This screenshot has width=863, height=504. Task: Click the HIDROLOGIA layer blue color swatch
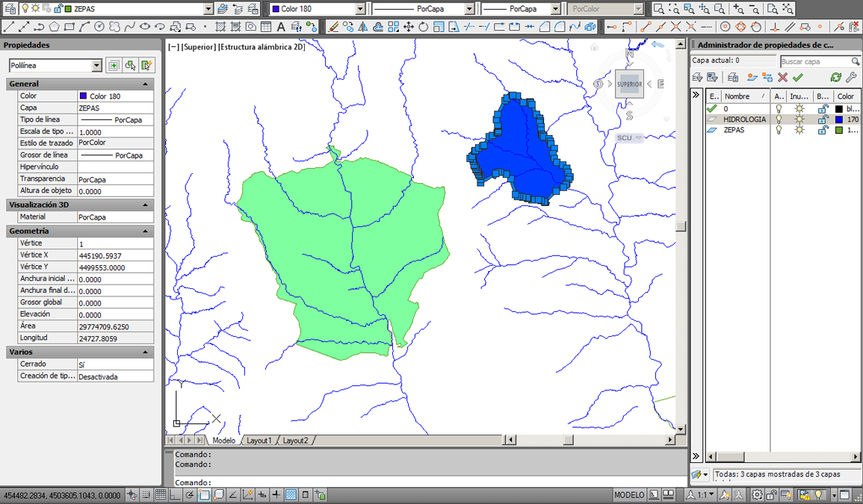click(839, 119)
